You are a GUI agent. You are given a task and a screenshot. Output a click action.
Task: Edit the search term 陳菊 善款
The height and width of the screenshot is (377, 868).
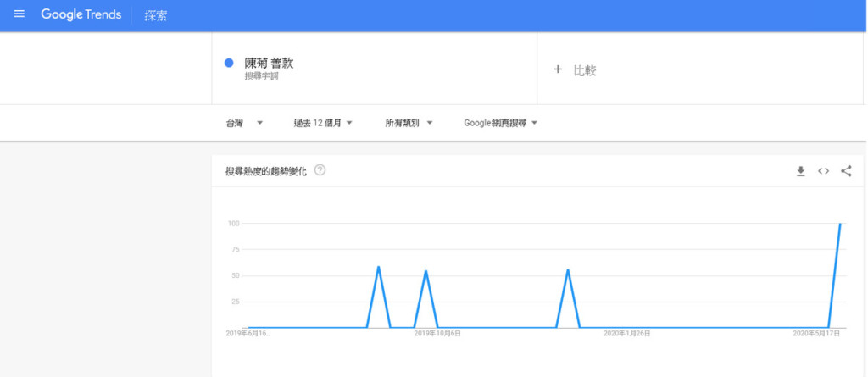pos(269,64)
